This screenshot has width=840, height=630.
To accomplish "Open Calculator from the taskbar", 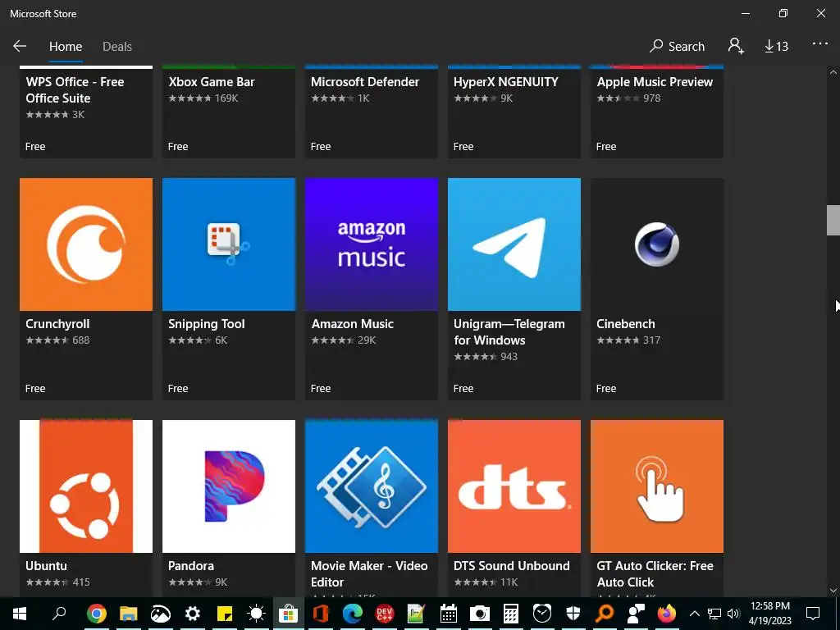I will [510, 614].
